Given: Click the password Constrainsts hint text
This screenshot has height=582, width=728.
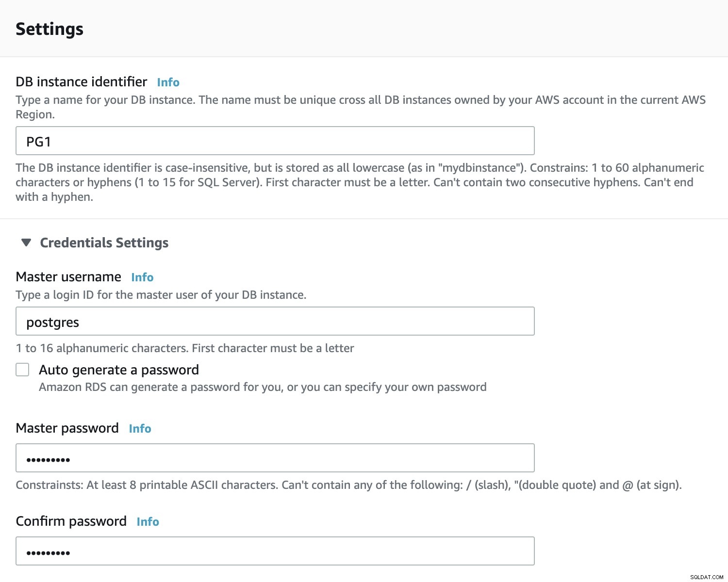Looking at the screenshot, I should [348, 485].
